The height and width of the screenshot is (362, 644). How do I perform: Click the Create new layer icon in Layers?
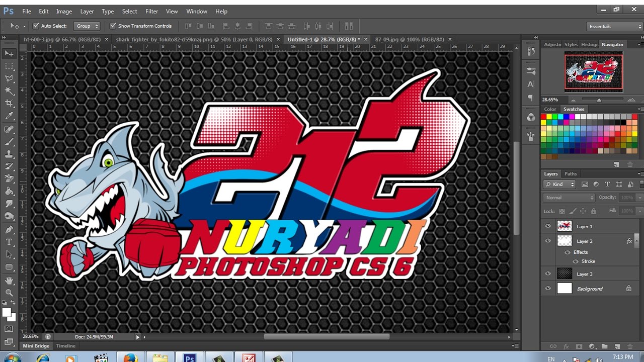click(x=617, y=346)
